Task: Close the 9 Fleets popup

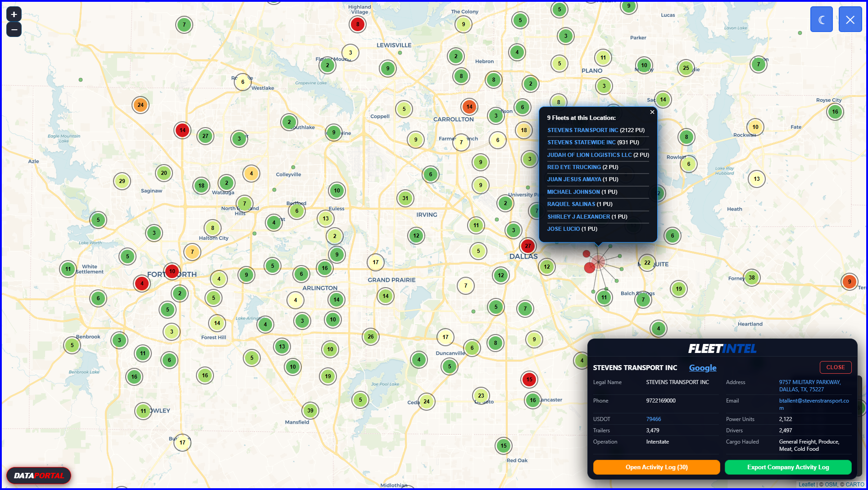Action: 652,112
